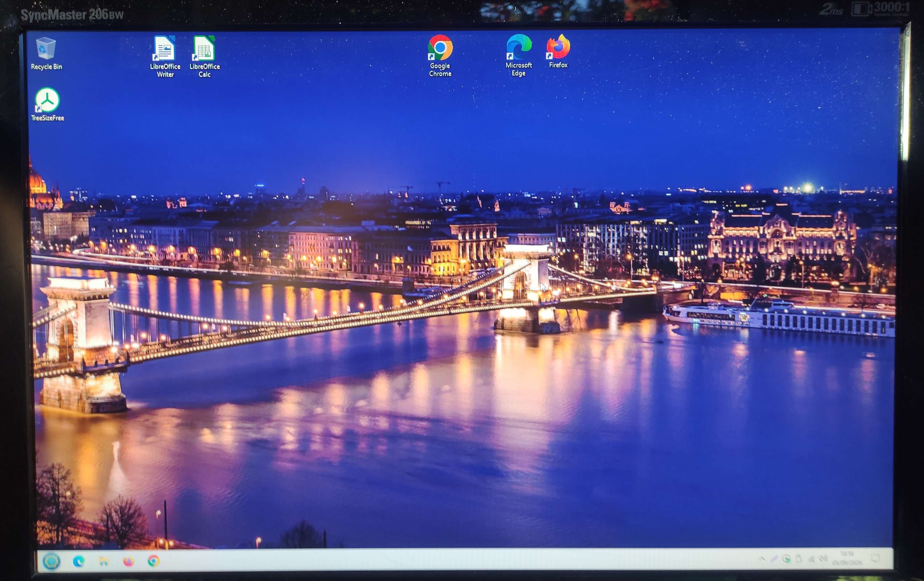Launch Edge from the taskbar

click(x=79, y=561)
